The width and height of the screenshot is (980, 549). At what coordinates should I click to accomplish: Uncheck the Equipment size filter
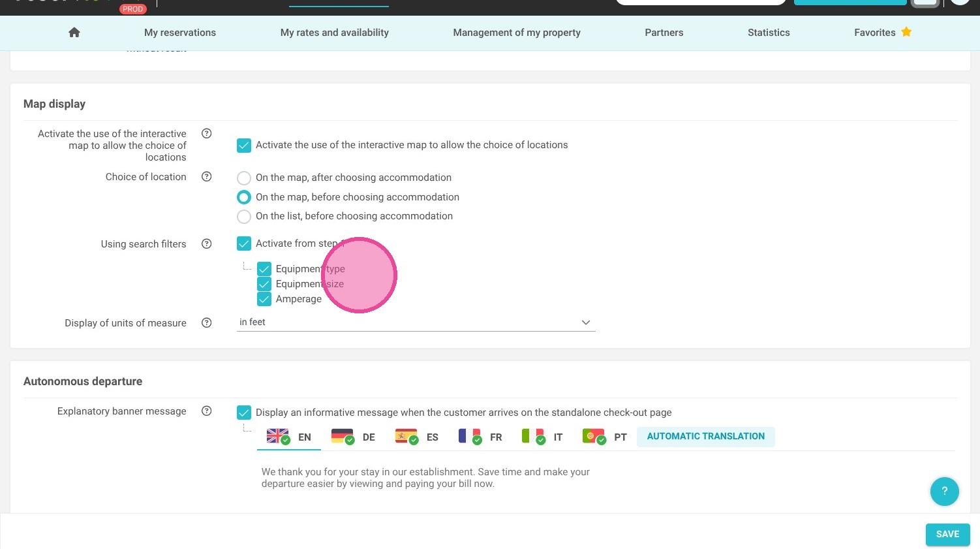pyautogui.click(x=264, y=284)
